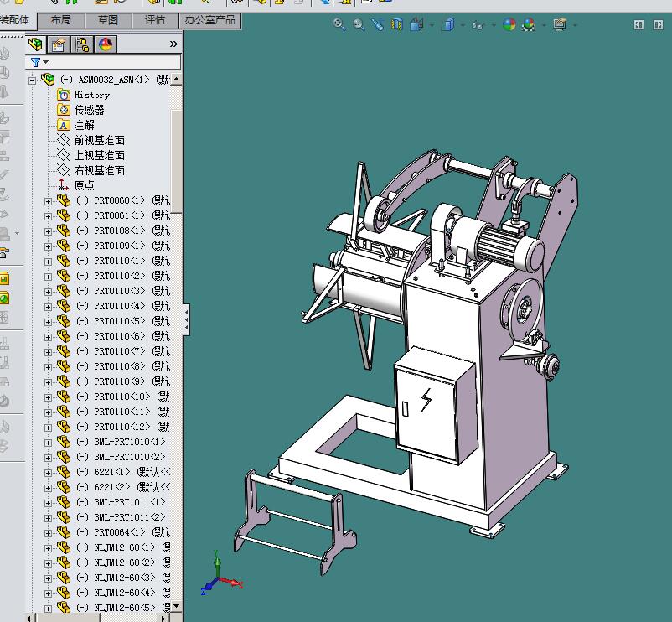Click the Apply Scene icon

pyautogui.click(x=529, y=24)
